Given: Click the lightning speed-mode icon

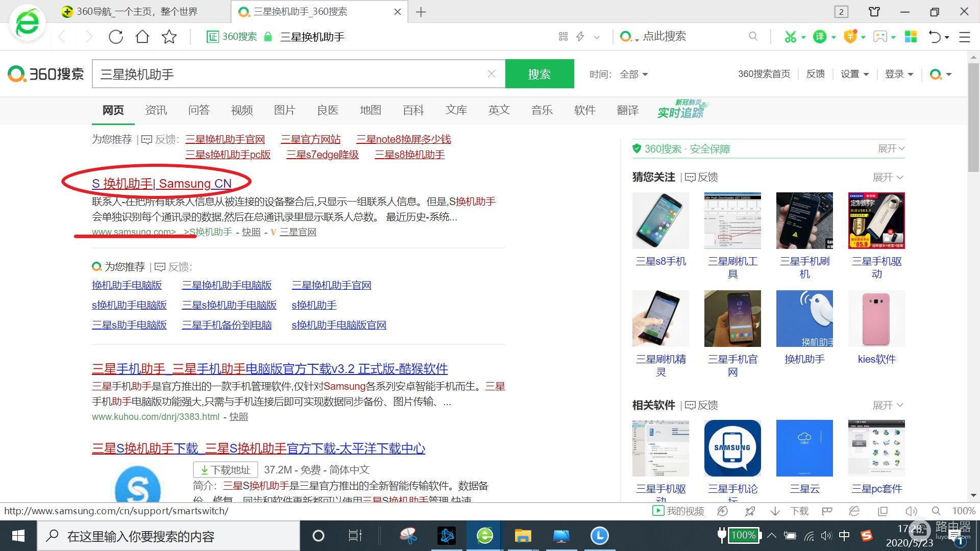Looking at the screenshot, I should click(580, 36).
